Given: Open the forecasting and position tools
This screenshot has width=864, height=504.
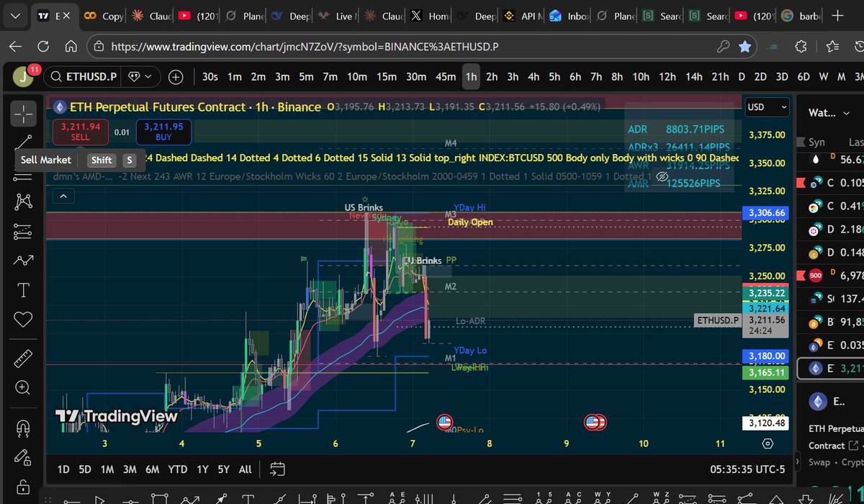Looking at the screenshot, I should click(24, 231).
